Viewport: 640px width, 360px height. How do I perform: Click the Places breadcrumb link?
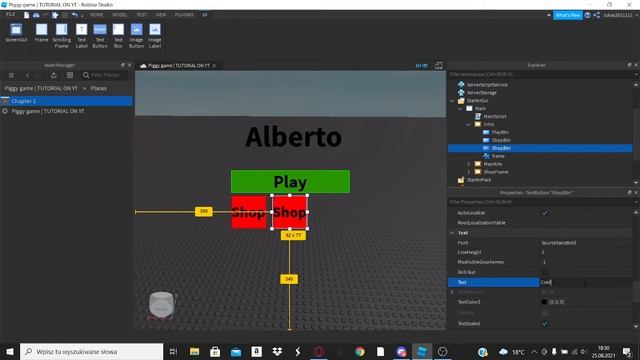pos(98,88)
